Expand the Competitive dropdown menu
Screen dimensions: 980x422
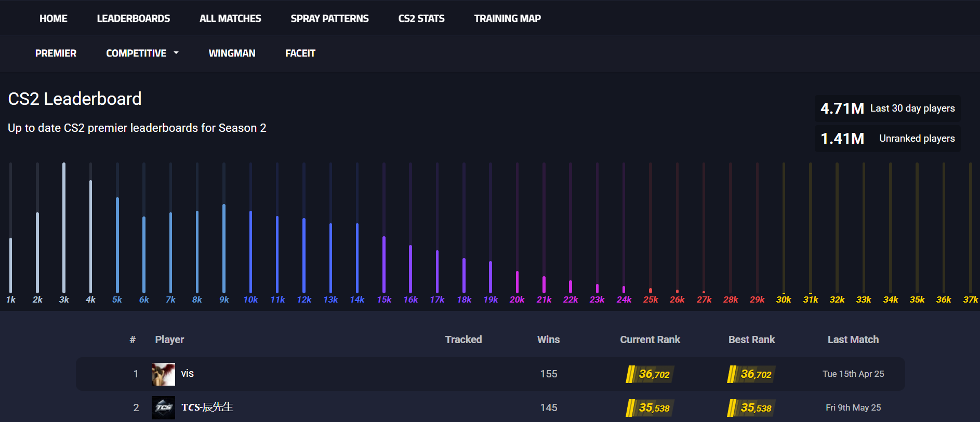click(x=142, y=53)
